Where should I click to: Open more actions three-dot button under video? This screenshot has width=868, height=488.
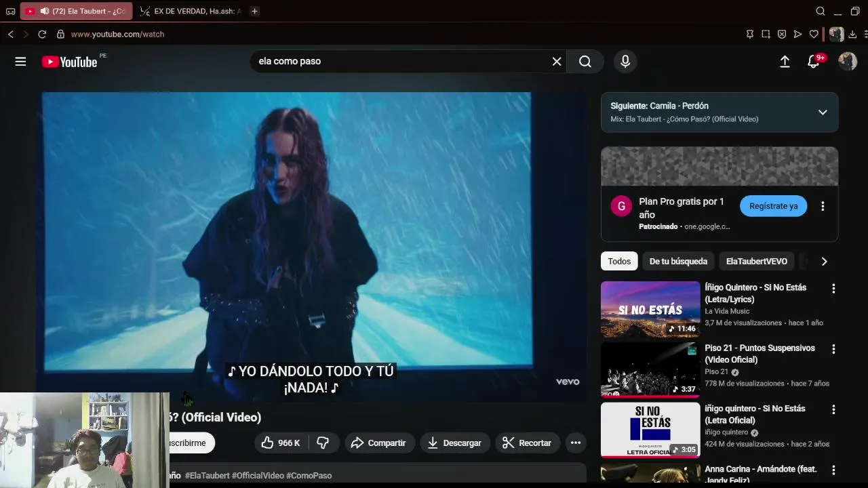576,443
